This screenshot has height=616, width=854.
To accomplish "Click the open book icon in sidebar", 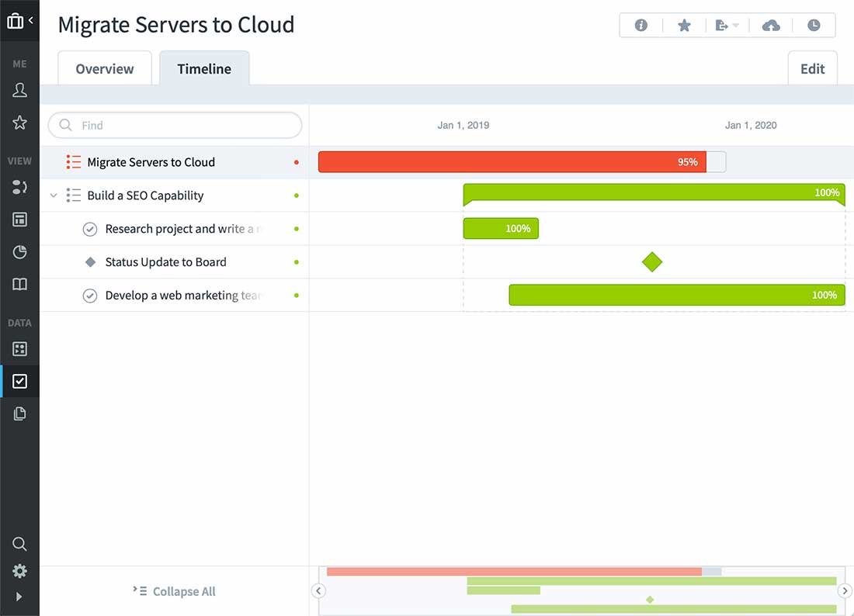I will [20, 285].
